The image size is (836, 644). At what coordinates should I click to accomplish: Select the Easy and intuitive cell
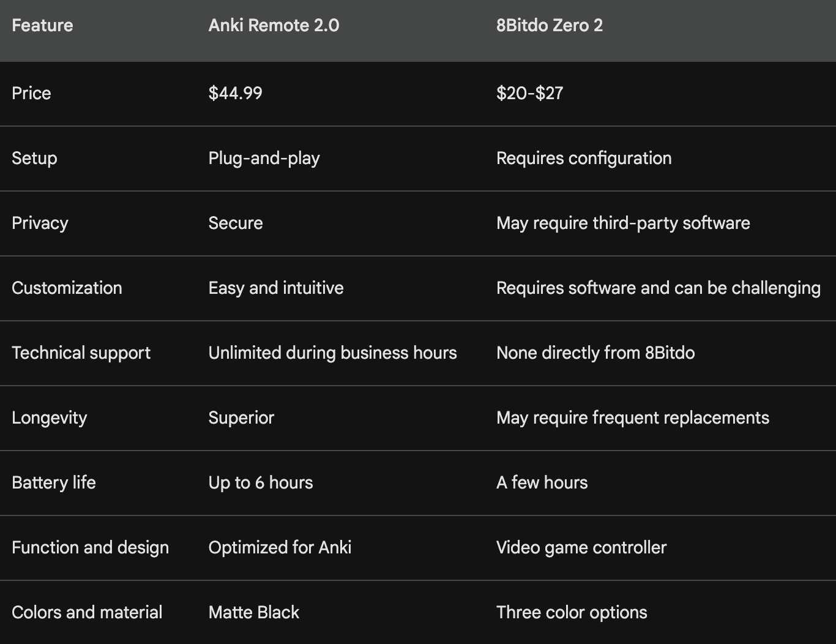[x=276, y=288]
